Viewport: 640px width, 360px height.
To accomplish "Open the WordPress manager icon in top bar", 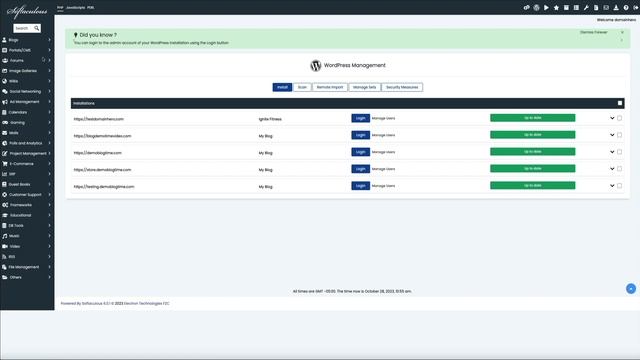I will tap(536, 8).
